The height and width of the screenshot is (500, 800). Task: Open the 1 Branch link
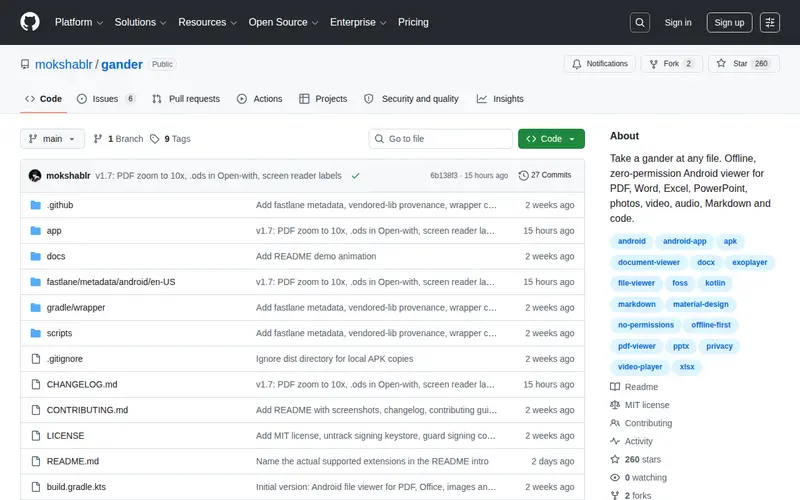coord(118,139)
